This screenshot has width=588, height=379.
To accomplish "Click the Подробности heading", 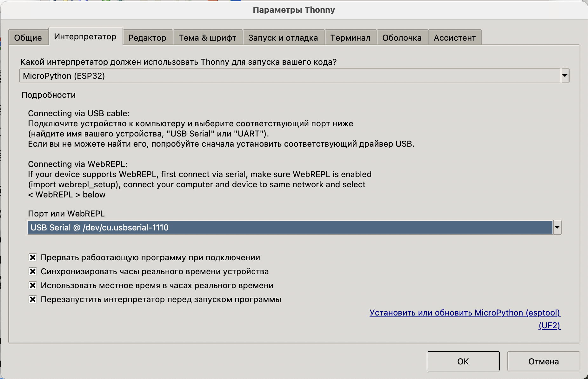I will (x=48, y=95).
